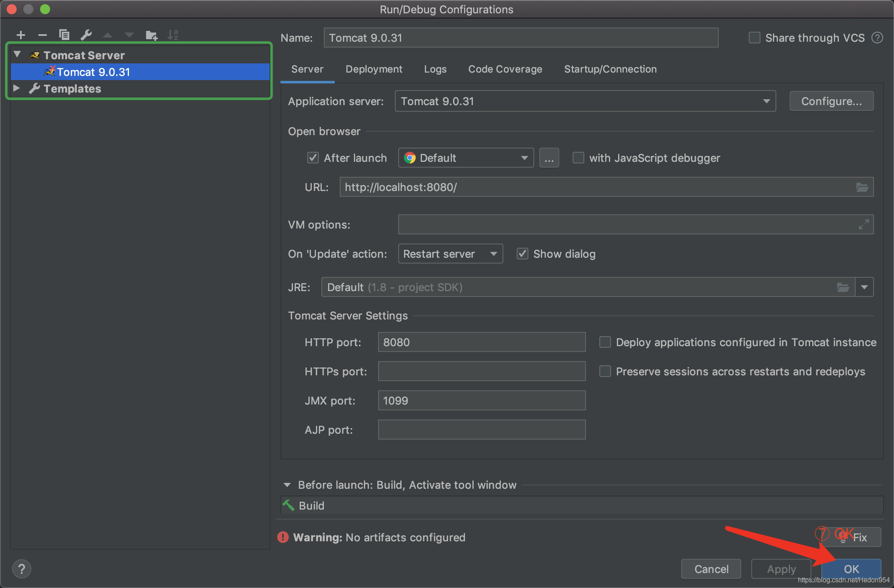The width and height of the screenshot is (894, 588).
Task: Click the Cancel button
Action: pyautogui.click(x=711, y=569)
